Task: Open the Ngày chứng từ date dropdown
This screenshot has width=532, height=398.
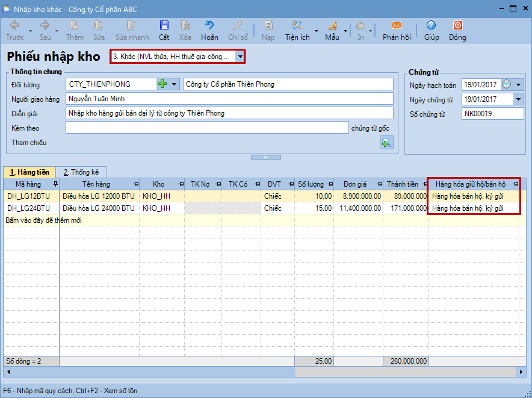Action: click(518, 99)
